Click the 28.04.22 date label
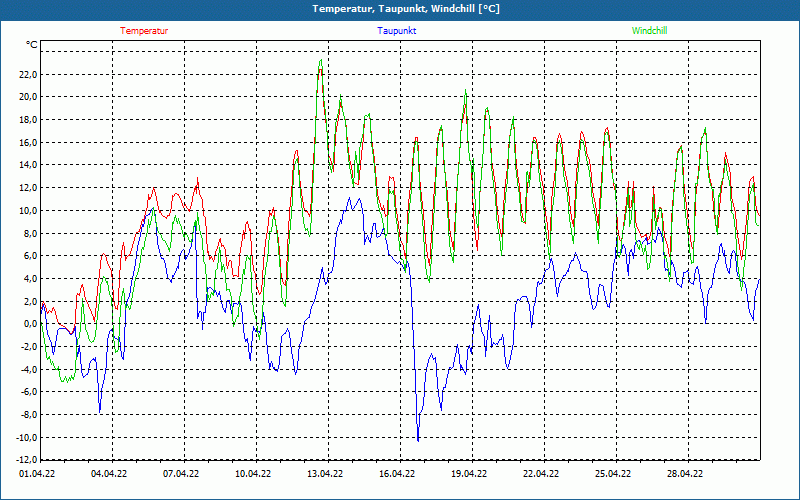 (685, 474)
